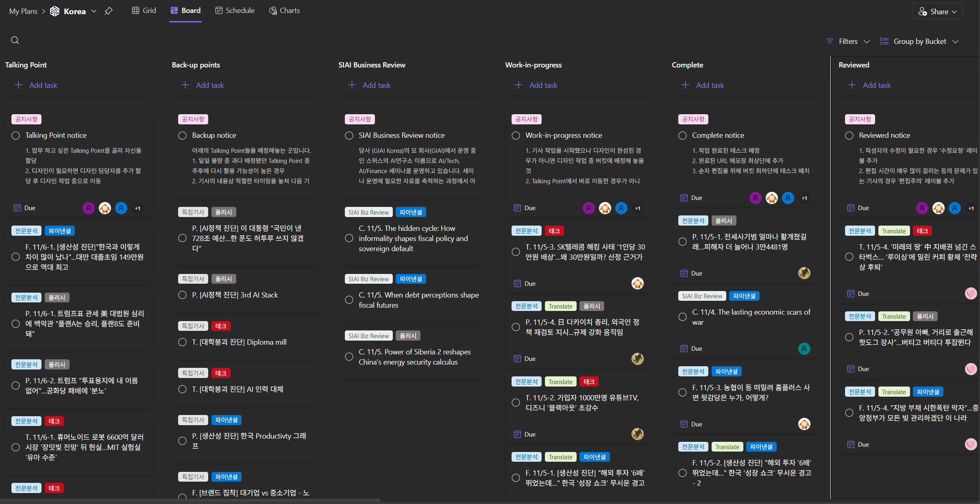
Task: Open the Due date calendar on Work-in-progress notice
Action: click(517, 208)
